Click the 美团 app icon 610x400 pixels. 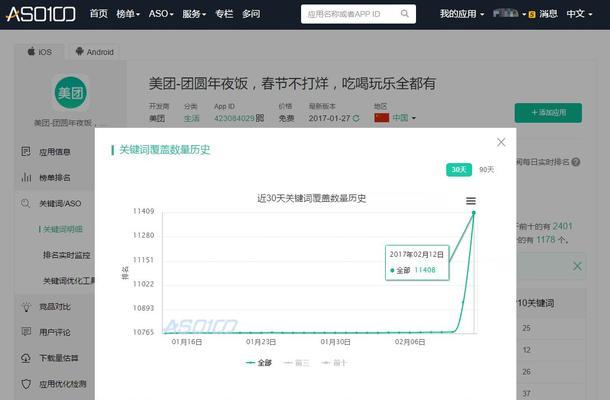point(70,93)
